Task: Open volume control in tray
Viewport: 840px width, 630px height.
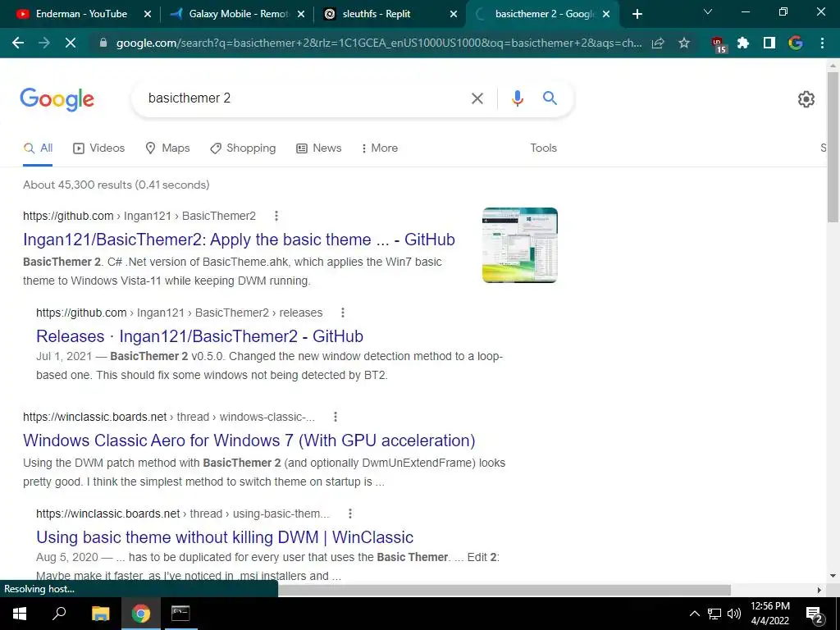Action: tap(734, 614)
